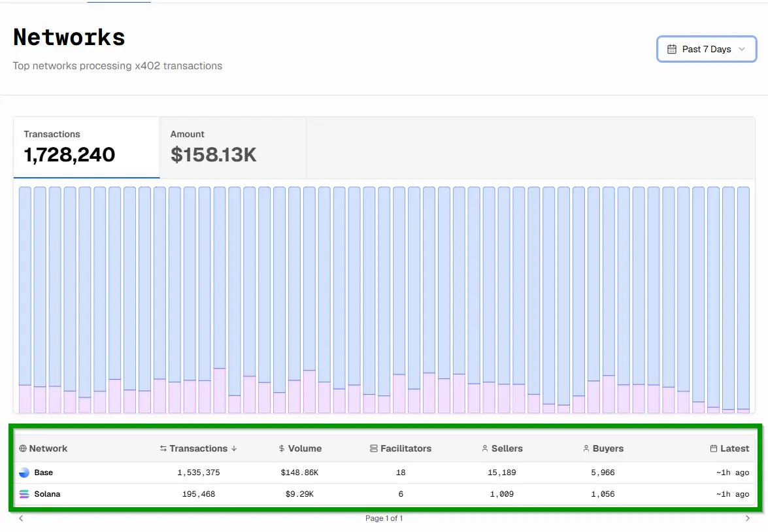Click the swap arrows icon beside Transactions
The image size is (768, 532).
(x=163, y=448)
